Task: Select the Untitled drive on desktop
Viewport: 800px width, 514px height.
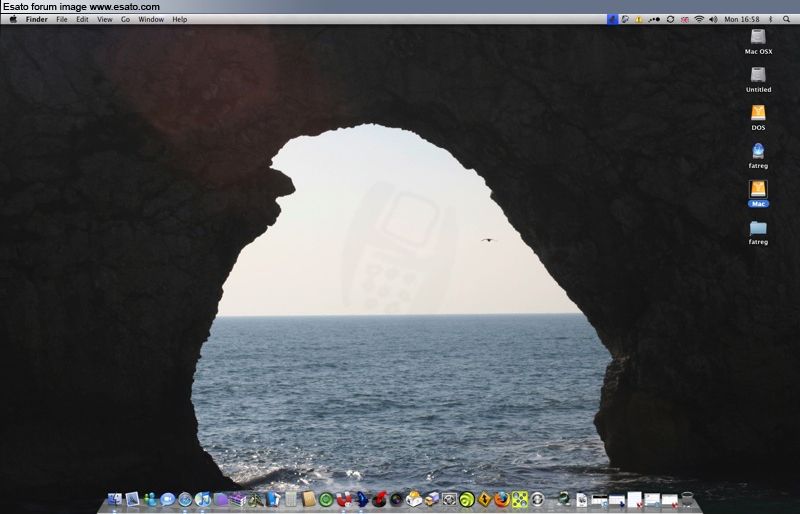Action: click(x=758, y=75)
